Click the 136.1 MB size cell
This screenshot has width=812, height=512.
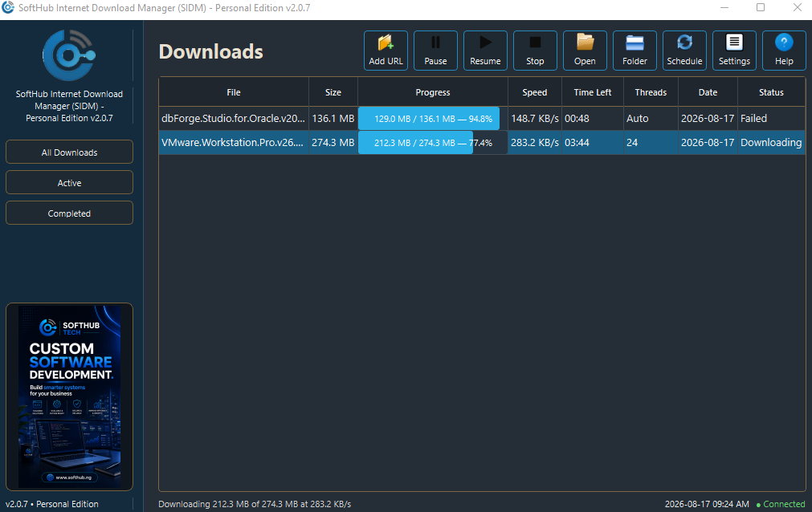333,119
